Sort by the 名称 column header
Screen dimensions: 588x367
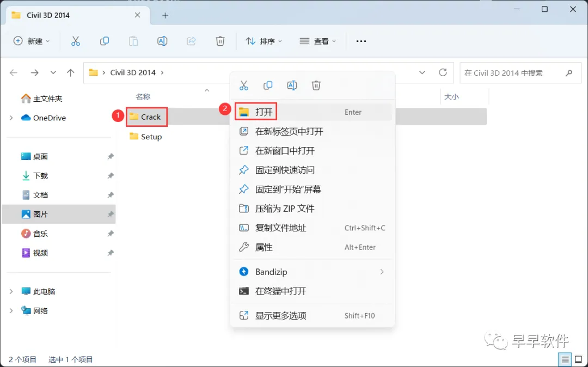[x=143, y=97]
